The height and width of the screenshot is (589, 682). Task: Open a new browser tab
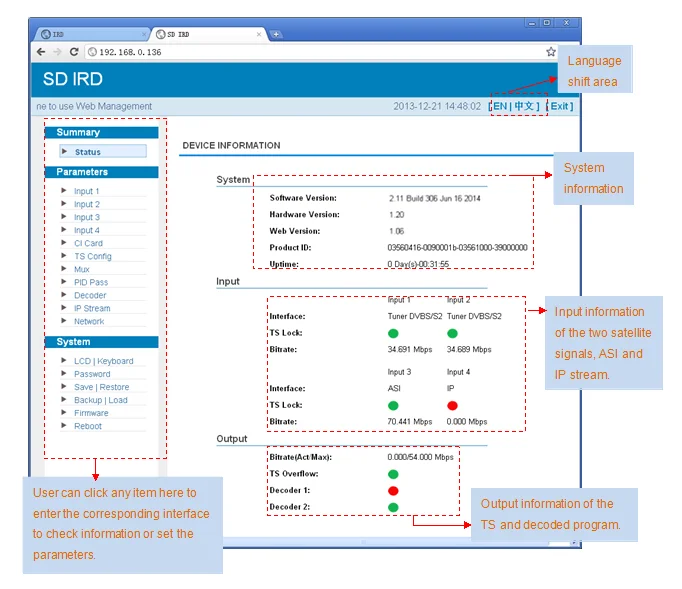click(277, 34)
